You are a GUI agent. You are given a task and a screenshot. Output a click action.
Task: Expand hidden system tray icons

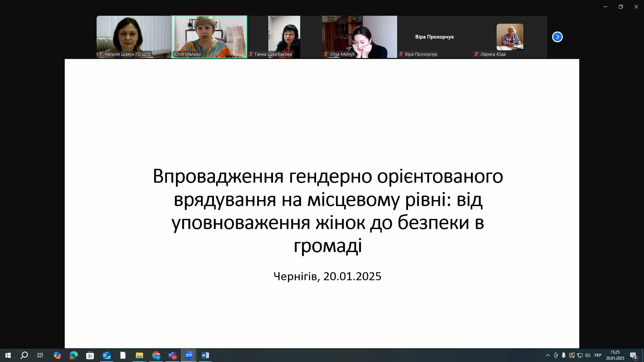(x=547, y=355)
